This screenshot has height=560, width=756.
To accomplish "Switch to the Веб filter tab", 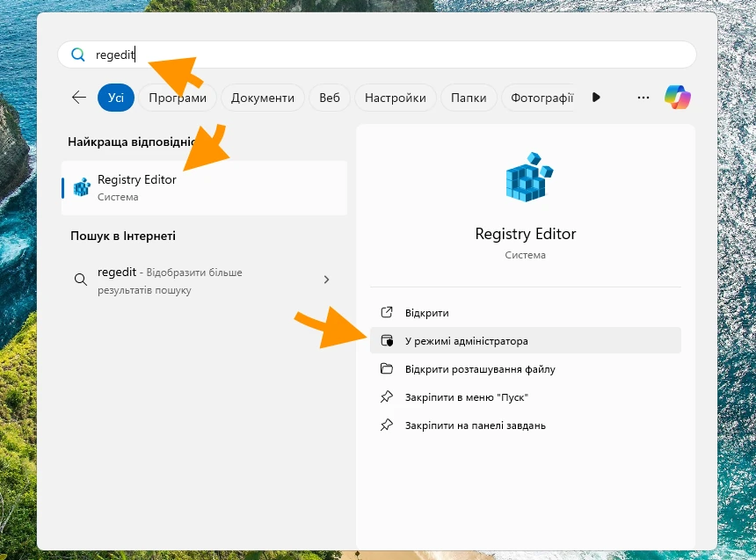I will pyautogui.click(x=330, y=98).
